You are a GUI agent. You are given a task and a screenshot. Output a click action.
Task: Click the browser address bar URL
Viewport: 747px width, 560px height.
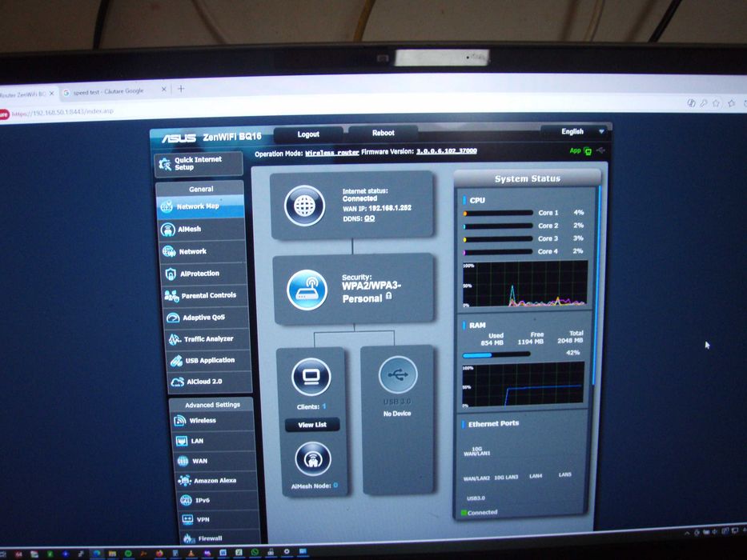coord(62,112)
